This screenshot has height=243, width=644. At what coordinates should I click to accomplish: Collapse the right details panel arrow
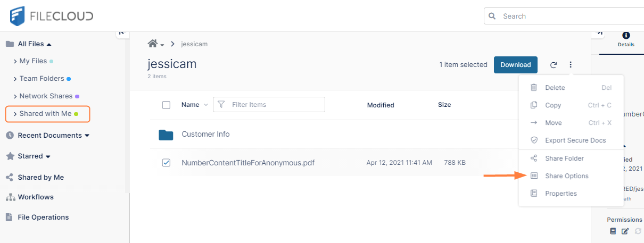(x=599, y=32)
